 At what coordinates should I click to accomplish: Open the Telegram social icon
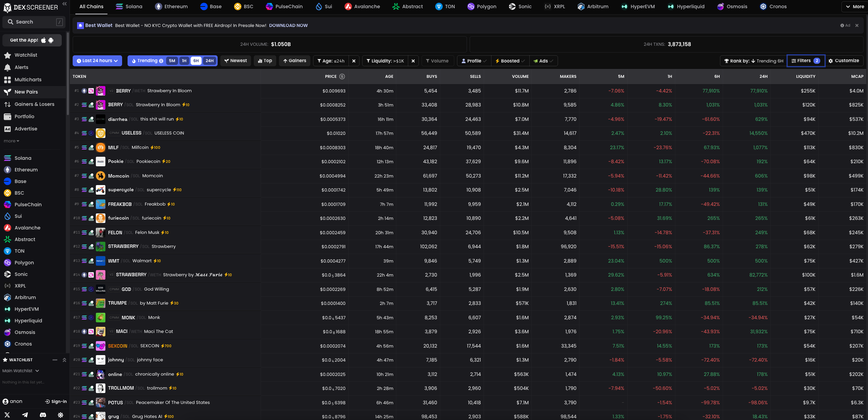[25, 415]
